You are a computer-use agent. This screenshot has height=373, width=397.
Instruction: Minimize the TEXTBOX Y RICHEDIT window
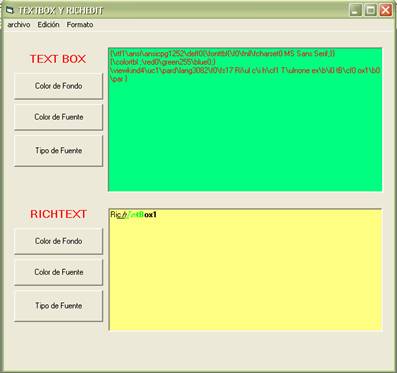(x=356, y=10)
